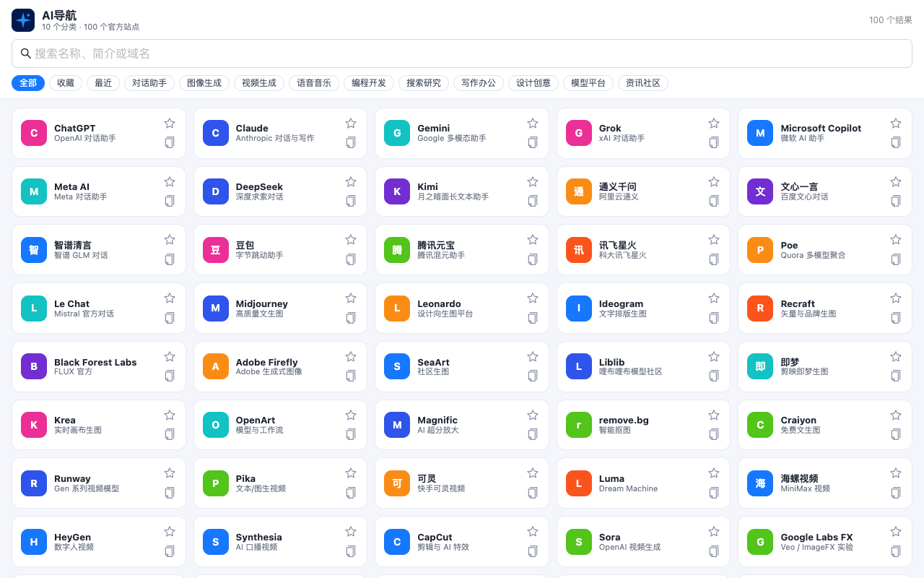Open the 腾讯元宝 site title
The height and width of the screenshot is (578, 924).
436,246
